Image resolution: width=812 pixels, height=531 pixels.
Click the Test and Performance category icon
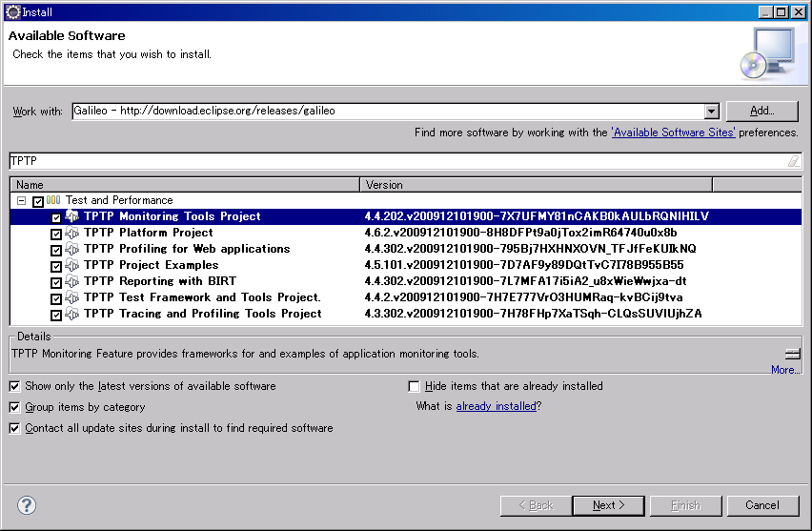click(53, 201)
